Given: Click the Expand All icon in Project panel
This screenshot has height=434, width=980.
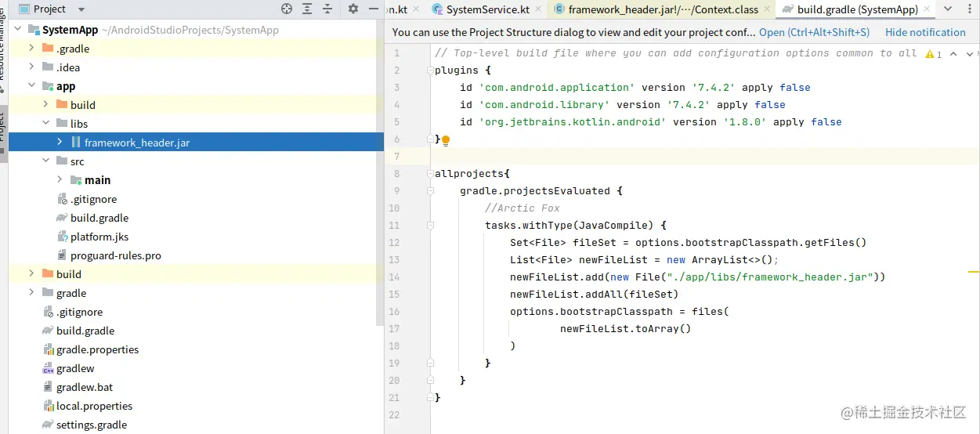Looking at the screenshot, I should coord(307,9).
